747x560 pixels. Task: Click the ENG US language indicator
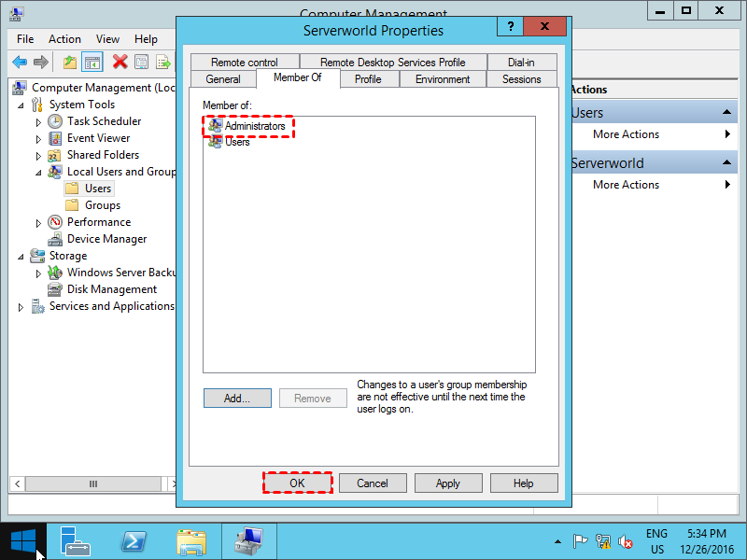pos(656,542)
